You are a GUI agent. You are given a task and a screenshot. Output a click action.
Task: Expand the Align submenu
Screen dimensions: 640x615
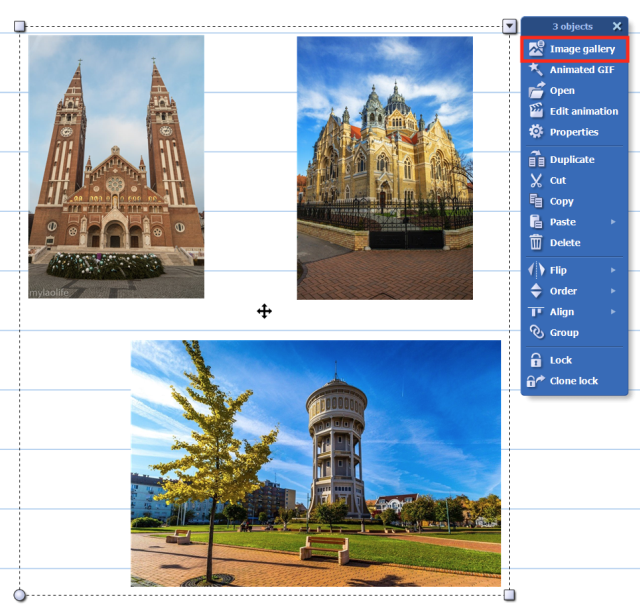613,312
